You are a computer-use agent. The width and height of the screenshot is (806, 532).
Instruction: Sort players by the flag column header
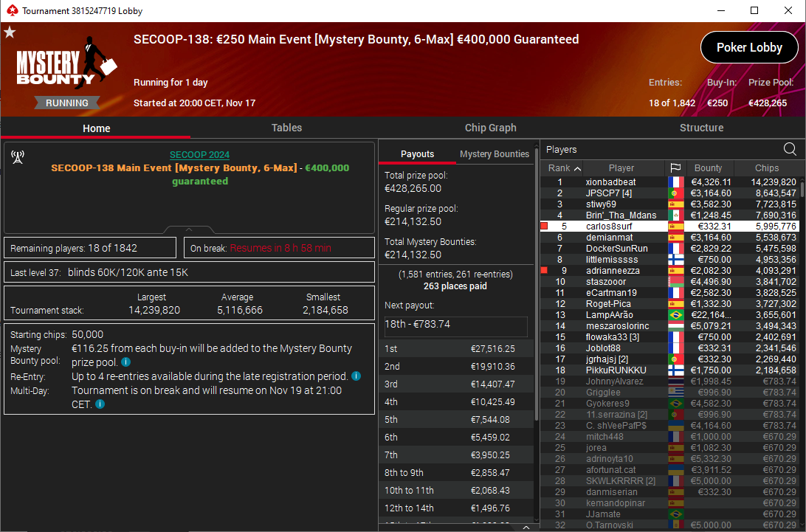(675, 168)
